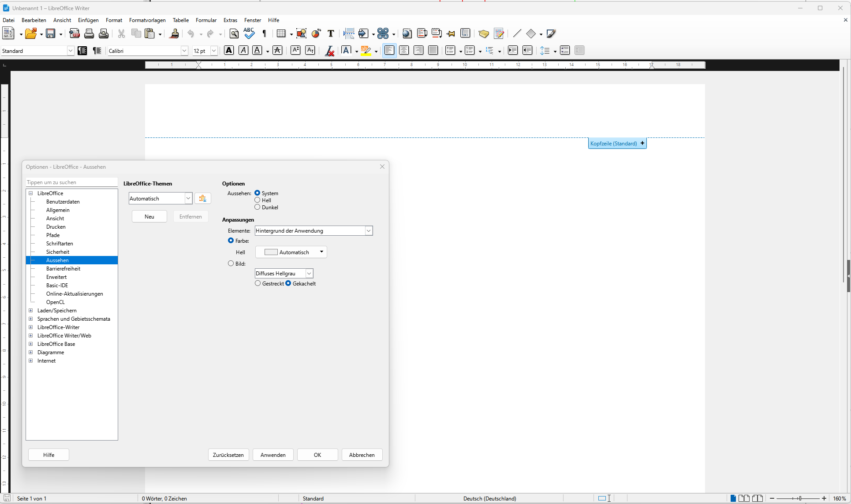This screenshot has height=504, width=851.
Task: Click the Export as PDF toolbar icon
Action: pos(75,33)
